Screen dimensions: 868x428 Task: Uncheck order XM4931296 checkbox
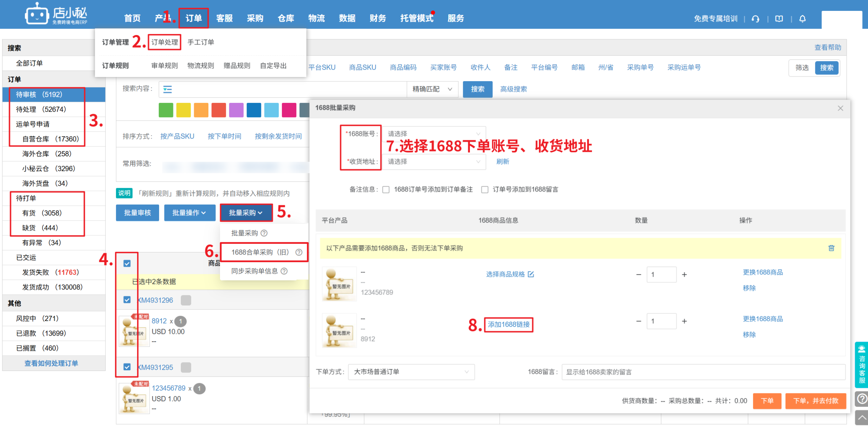tap(127, 300)
